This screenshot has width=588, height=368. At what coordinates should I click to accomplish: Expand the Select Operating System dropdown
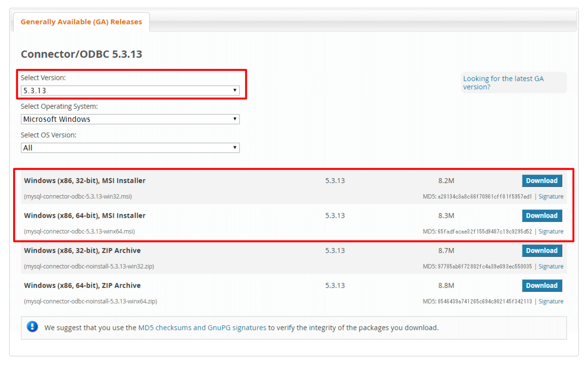point(130,119)
